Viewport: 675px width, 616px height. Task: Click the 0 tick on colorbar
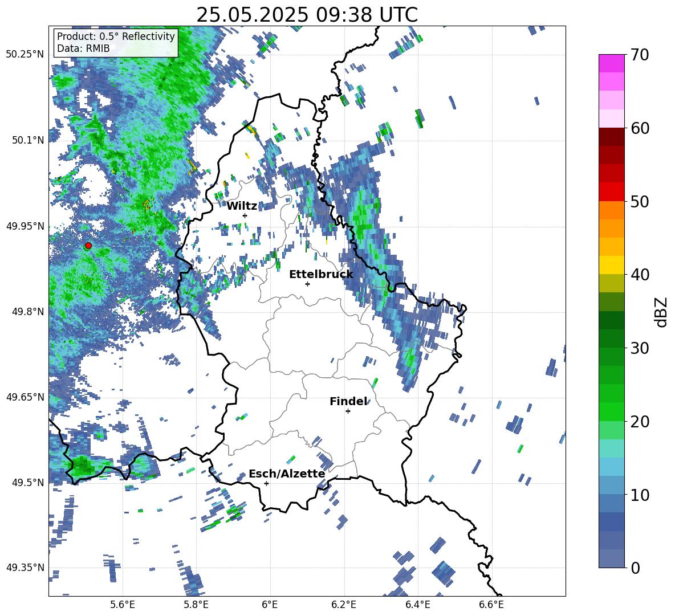tap(635, 568)
